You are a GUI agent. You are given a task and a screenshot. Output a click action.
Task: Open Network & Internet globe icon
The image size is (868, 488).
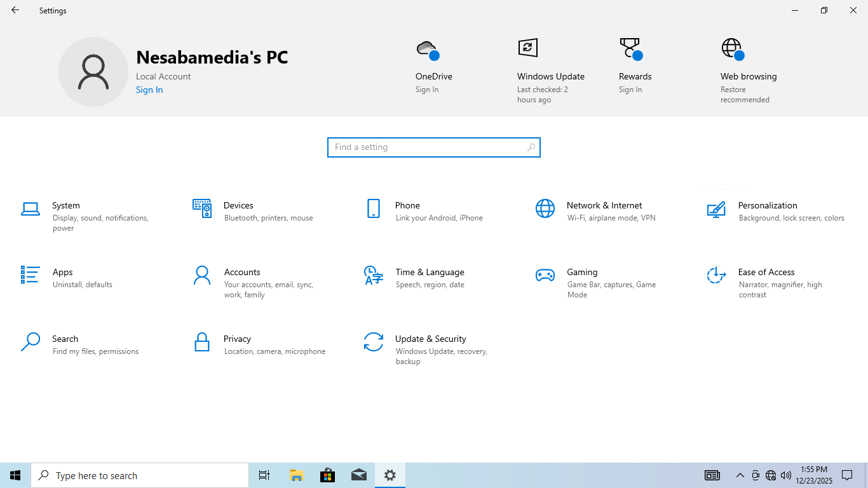pyautogui.click(x=545, y=208)
